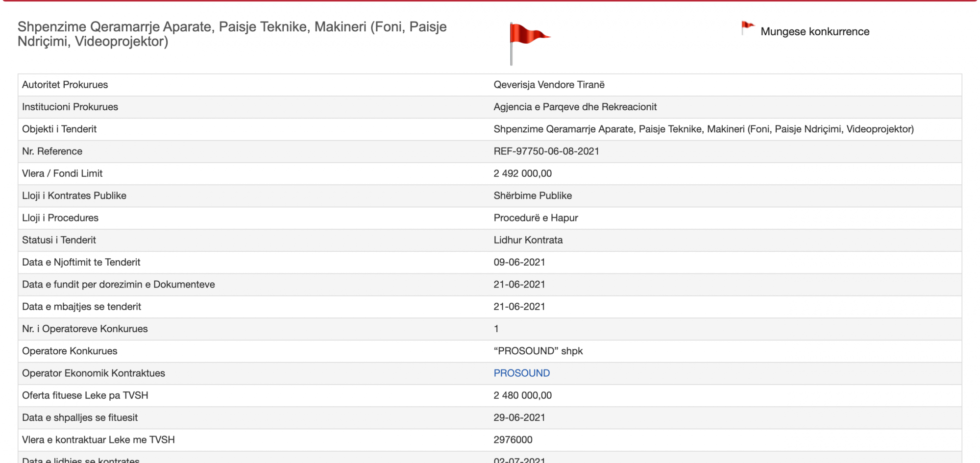Viewport: 980px width, 463px height.
Task: Click the large red flag icon
Action: coord(529,43)
